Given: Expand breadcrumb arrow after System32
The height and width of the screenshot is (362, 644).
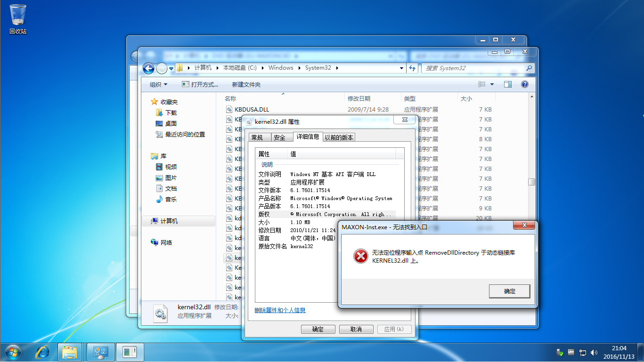Looking at the screenshot, I should point(337,68).
